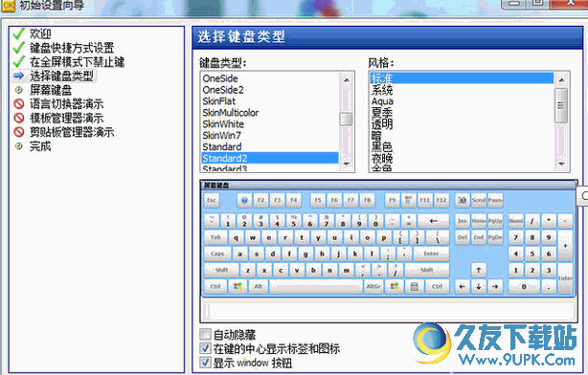Viewport: 588px width, 375px height.
Task: Open 剪贴板管理器演示 step
Action: (72, 132)
